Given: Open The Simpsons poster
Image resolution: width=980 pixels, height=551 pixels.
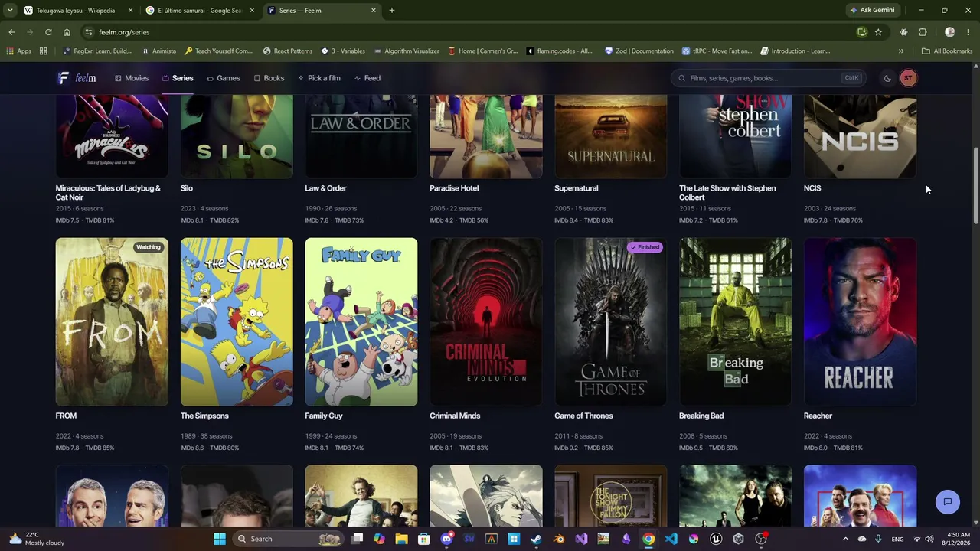Looking at the screenshot, I should 237,321.
